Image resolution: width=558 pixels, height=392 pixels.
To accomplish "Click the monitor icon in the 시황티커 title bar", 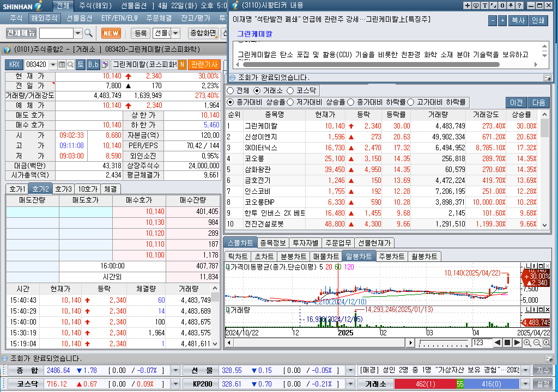I will point(476,5).
